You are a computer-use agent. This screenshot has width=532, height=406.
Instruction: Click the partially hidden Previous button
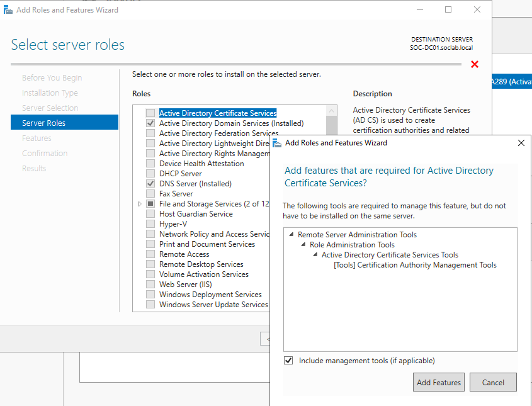pos(265,339)
